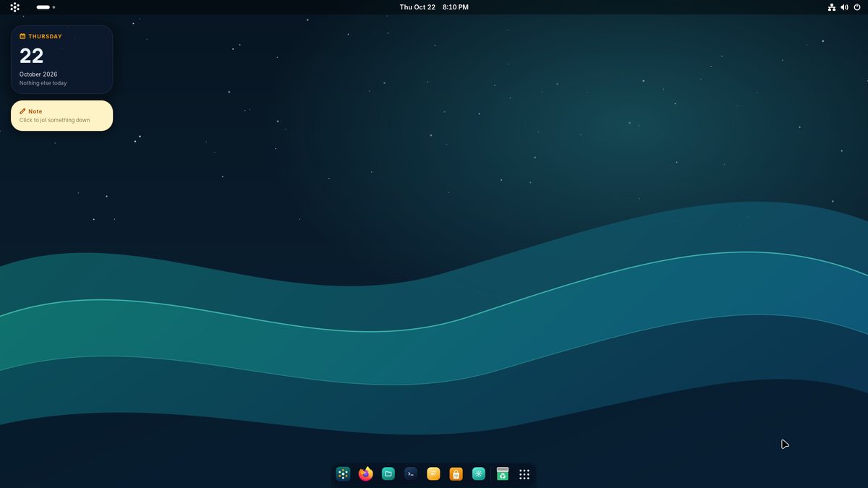The width and height of the screenshot is (868, 488).
Task: Open the Terminal icon in the dock
Action: point(411,474)
